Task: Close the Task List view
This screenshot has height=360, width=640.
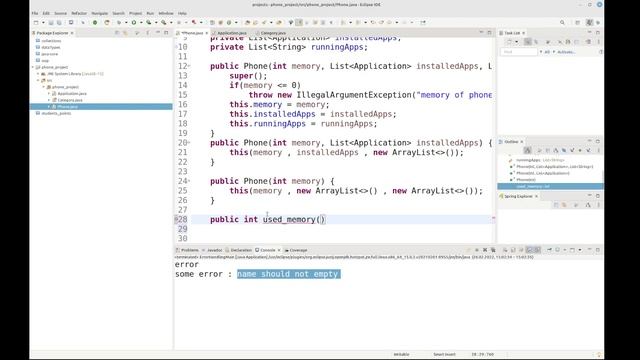Action: pyautogui.click(x=524, y=33)
